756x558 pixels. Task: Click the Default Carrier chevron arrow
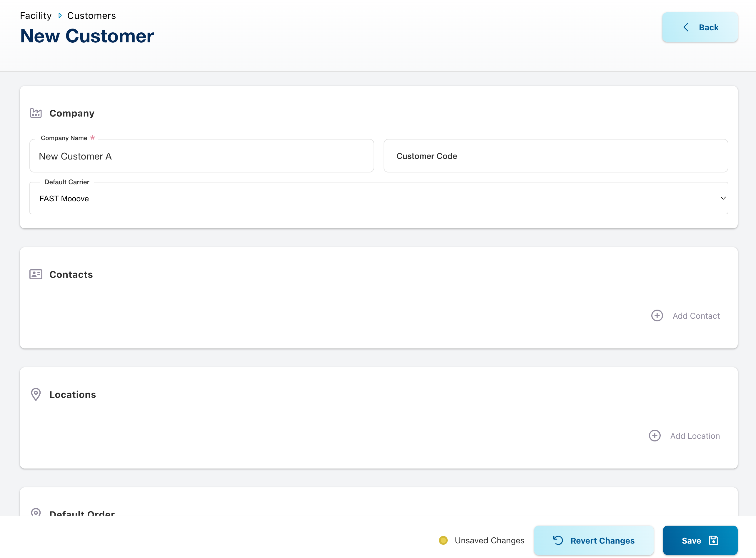tap(723, 198)
